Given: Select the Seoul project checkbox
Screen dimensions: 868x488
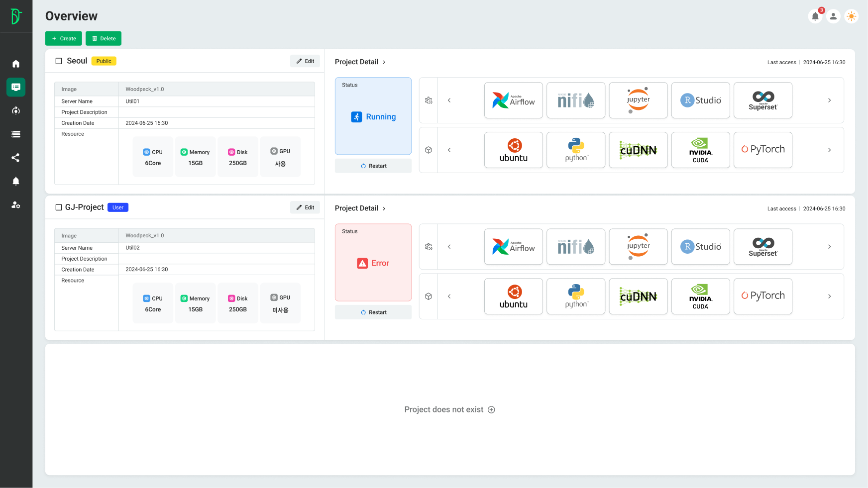Looking at the screenshot, I should [59, 61].
